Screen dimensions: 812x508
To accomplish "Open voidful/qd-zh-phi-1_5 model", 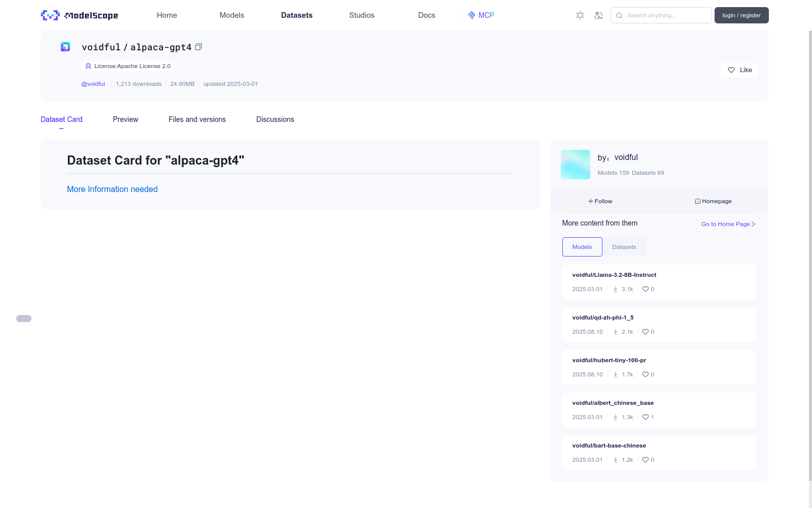I will pos(603,317).
